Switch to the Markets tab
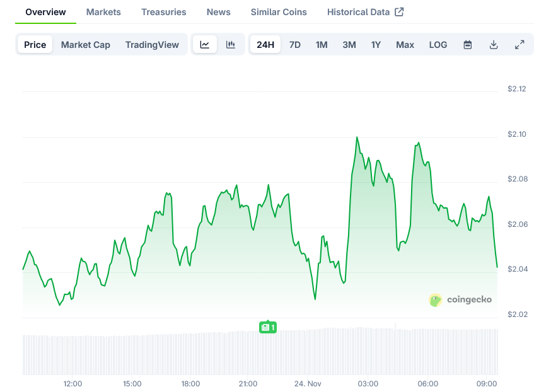The image size is (534, 392). 103,11
